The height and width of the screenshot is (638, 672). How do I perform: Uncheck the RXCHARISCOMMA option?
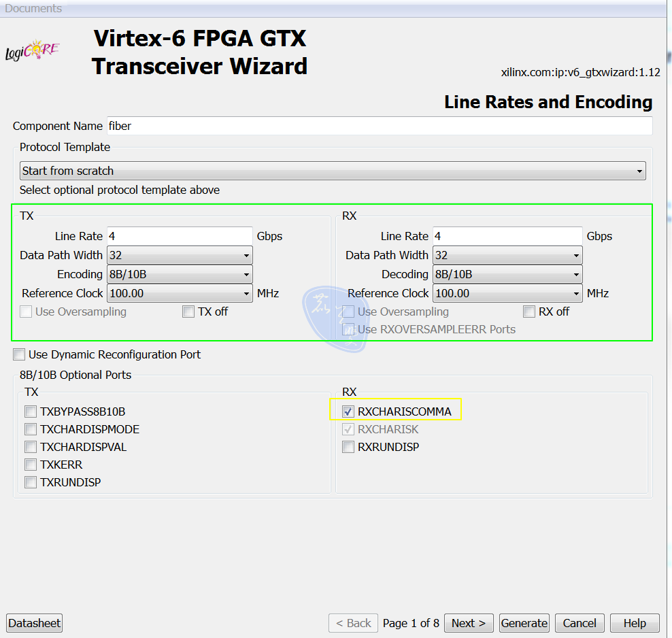(348, 412)
